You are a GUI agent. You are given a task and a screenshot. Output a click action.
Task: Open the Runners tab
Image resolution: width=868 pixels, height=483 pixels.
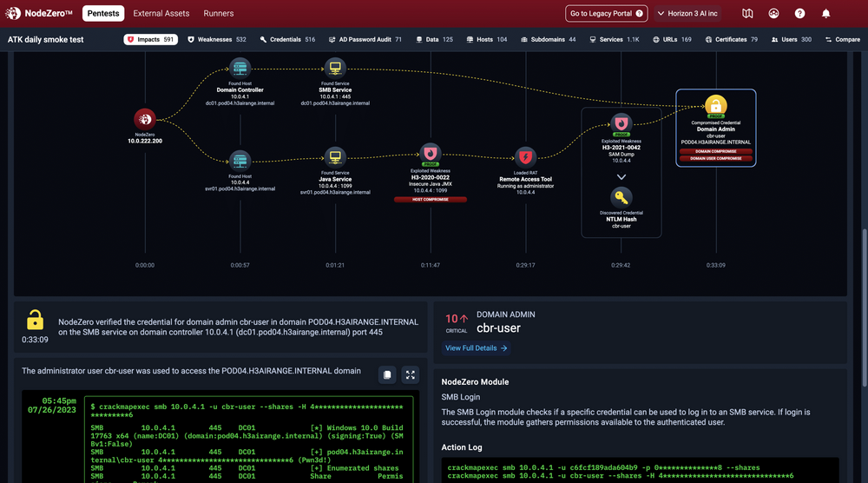point(219,14)
